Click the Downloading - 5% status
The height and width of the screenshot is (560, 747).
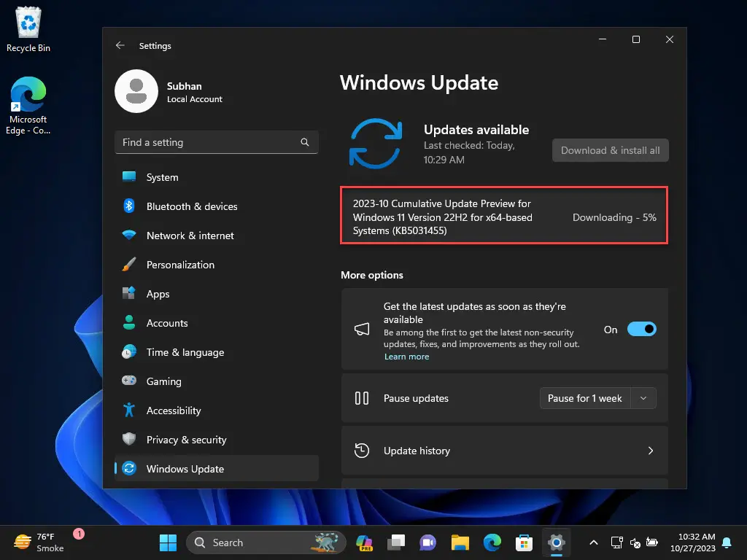pyautogui.click(x=614, y=217)
